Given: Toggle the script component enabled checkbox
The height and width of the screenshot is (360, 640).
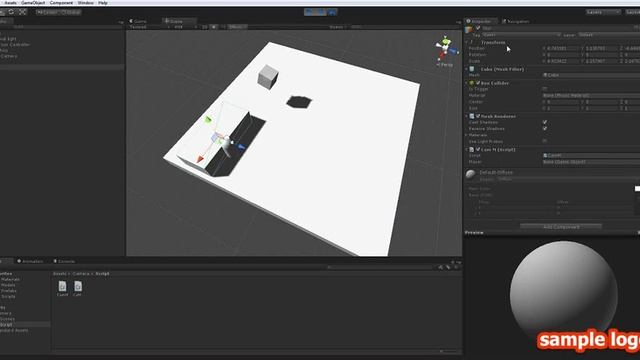Looking at the screenshot, I should (x=478, y=149).
